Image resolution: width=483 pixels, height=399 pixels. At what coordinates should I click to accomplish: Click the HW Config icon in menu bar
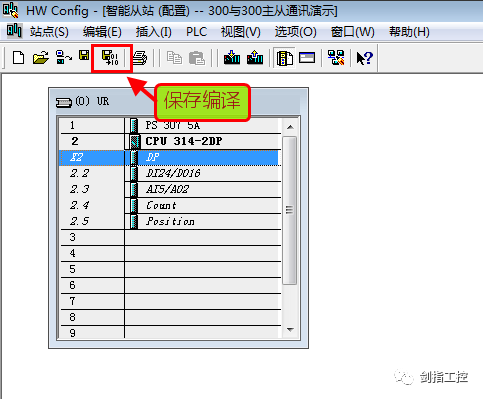pyautogui.click(x=14, y=31)
